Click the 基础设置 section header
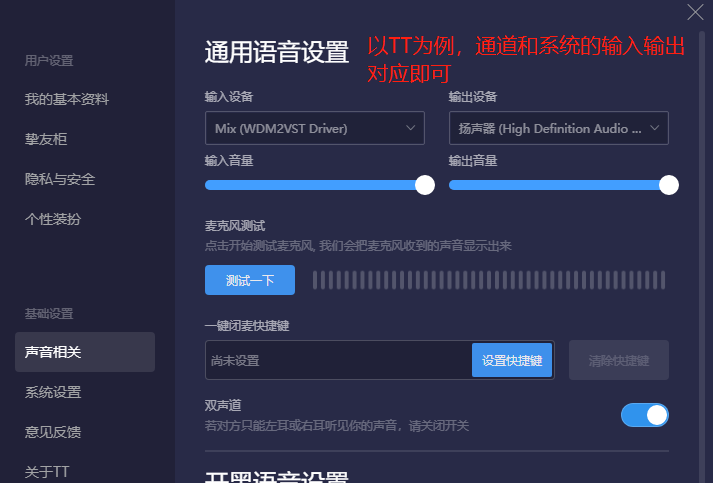Image resolution: width=713 pixels, height=483 pixels. [49, 313]
